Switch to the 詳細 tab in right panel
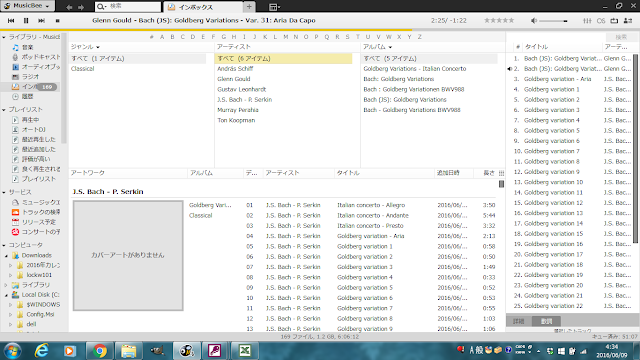The height and width of the screenshot is (360, 640). click(519, 321)
